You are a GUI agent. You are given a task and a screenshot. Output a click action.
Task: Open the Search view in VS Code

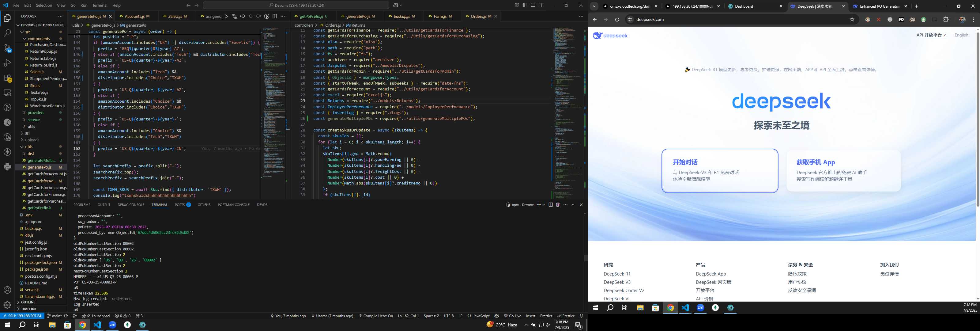[x=7, y=33]
